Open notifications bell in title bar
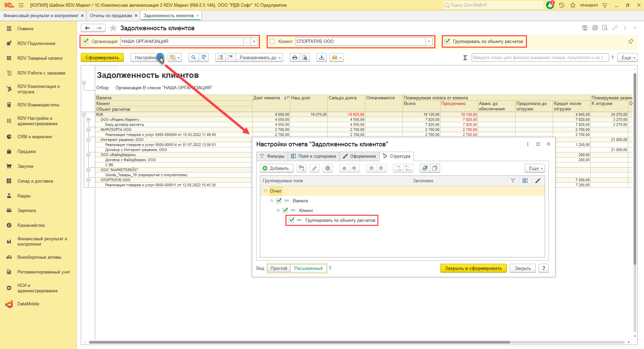This screenshot has height=349, width=644. coord(550,5)
